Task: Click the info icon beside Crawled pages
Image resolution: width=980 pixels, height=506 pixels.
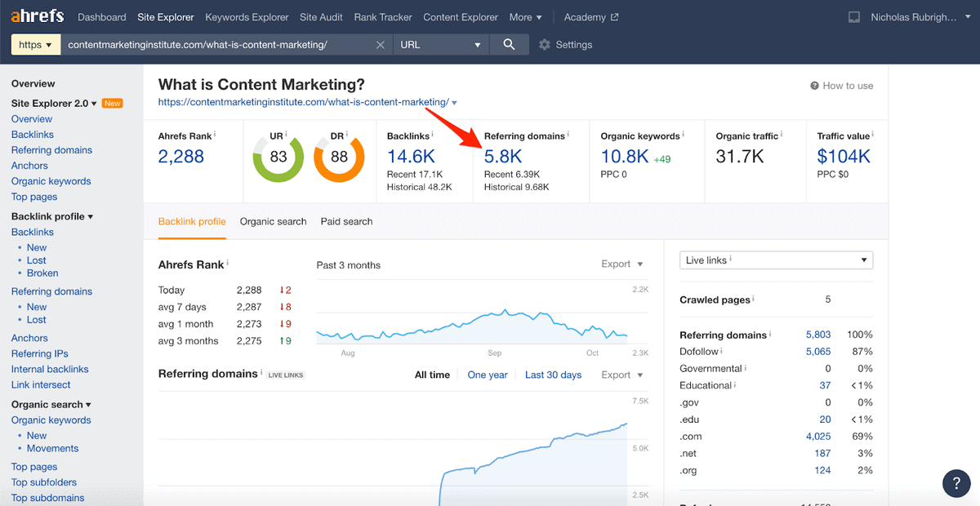Action: pyautogui.click(x=754, y=300)
